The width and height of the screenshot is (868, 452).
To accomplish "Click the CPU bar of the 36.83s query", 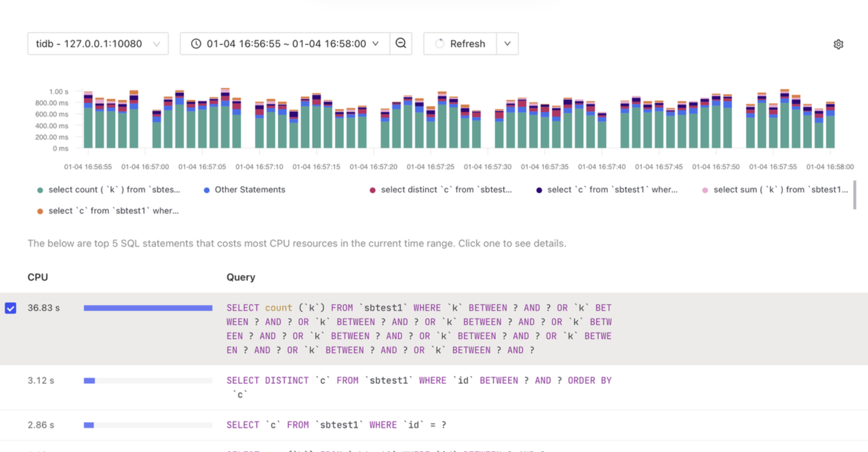I will 148,308.
